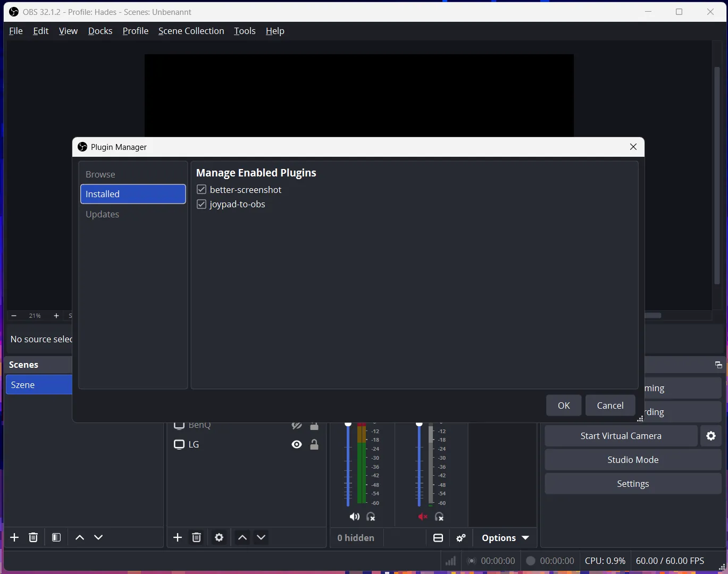Screen dimensions: 728x574
Task: Open the audio mixer Options dropdown
Action: [x=505, y=538]
